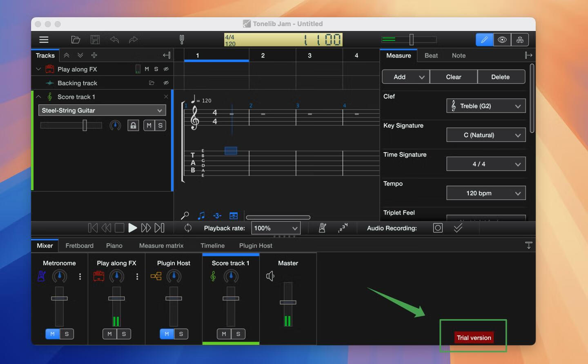This screenshot has width=588, height=364.
Task: Collapse bottom panel arrow icon
Action: pos(529,245)
